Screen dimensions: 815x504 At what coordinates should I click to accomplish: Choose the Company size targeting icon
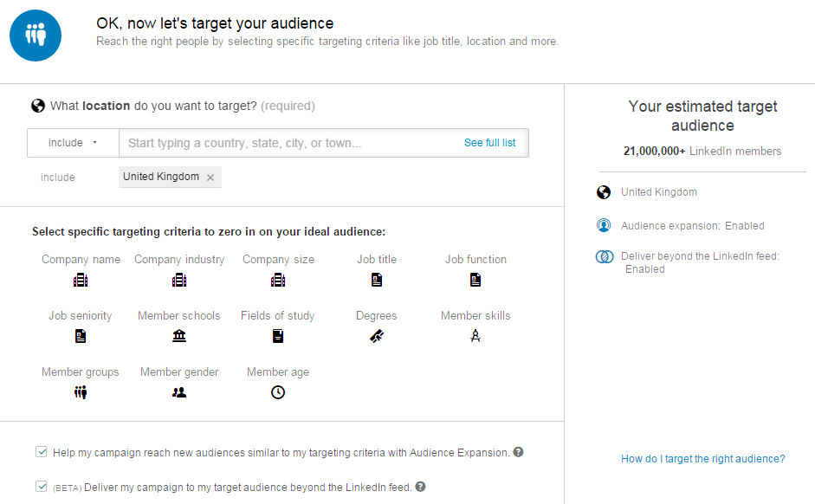[278, 280]
